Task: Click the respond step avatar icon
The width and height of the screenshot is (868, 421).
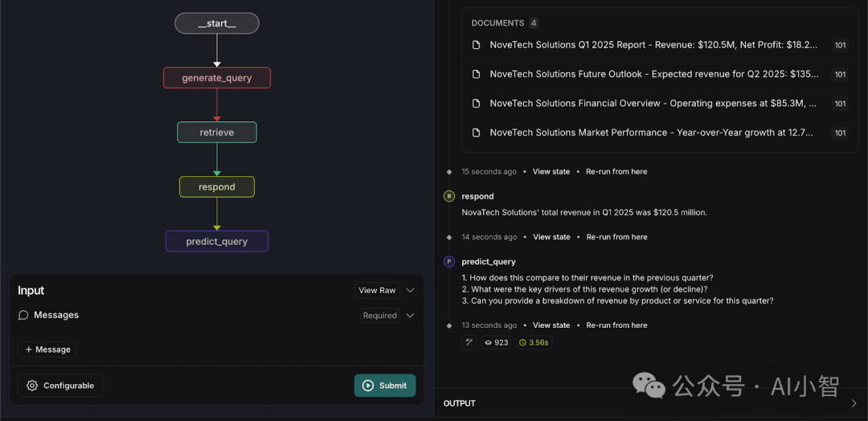Action: tap(449, 196)
